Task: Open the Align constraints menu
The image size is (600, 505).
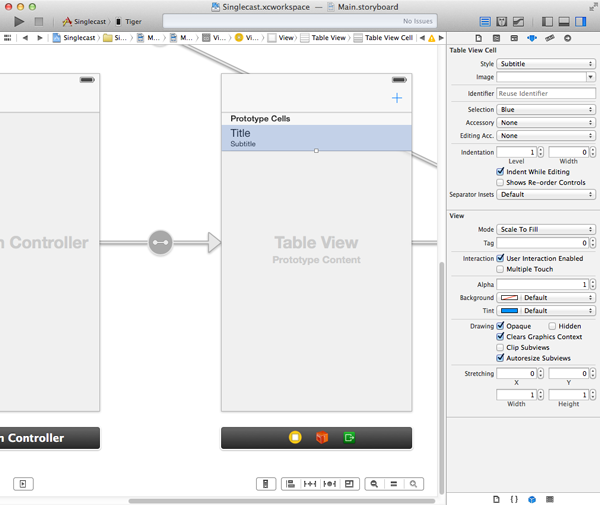Action: pos(290,484)
